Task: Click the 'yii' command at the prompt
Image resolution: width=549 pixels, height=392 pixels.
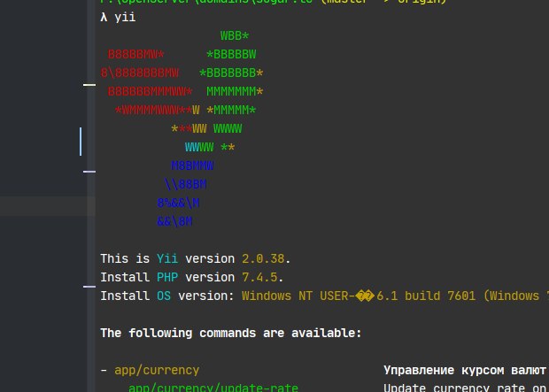Action: coord(125,18)
